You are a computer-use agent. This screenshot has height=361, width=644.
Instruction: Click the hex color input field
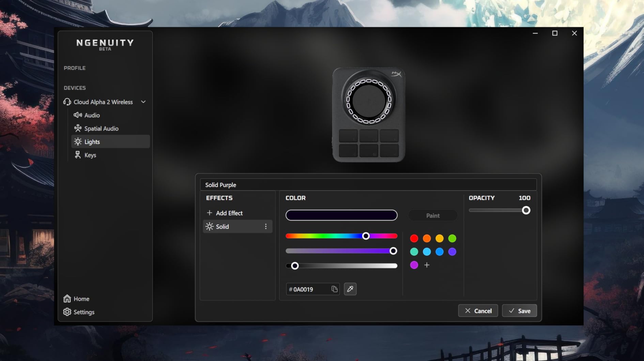(x=312, y=289)
